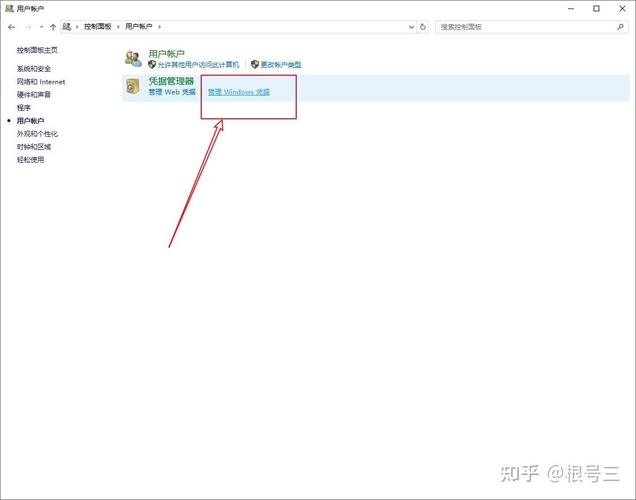Image resolution: width=636 pixels, height=500 pixels.
Task: Open 程序 category in sidebar
Action: point(24,108)
